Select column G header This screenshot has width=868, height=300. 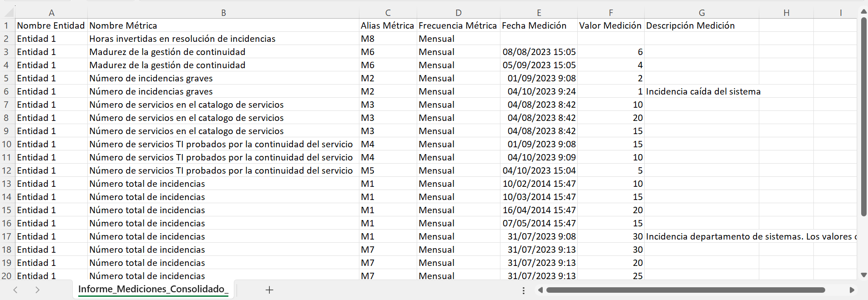coord(701,13)
